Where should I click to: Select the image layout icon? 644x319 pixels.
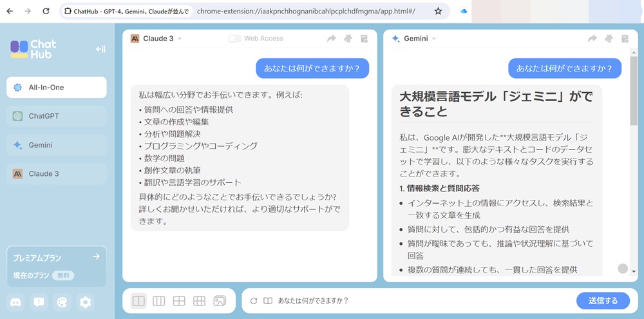(x=220, y=301)
